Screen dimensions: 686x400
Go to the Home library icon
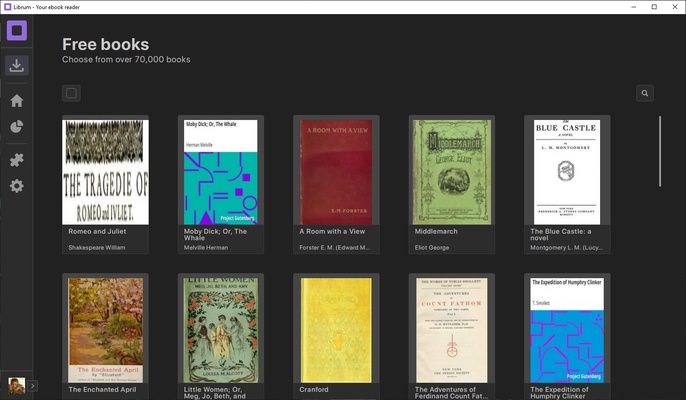(x=17, y=101)
